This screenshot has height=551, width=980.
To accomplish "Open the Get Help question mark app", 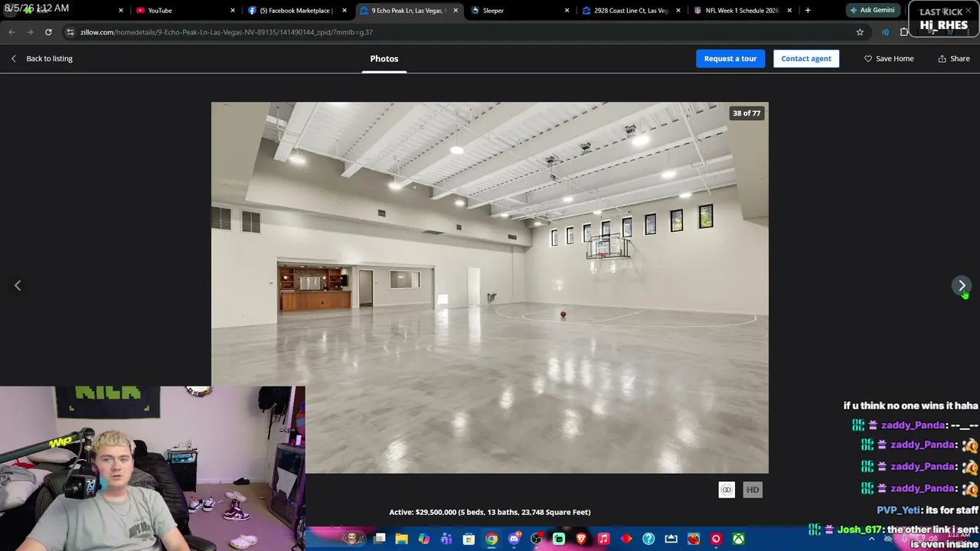I will tap(648, 540).
